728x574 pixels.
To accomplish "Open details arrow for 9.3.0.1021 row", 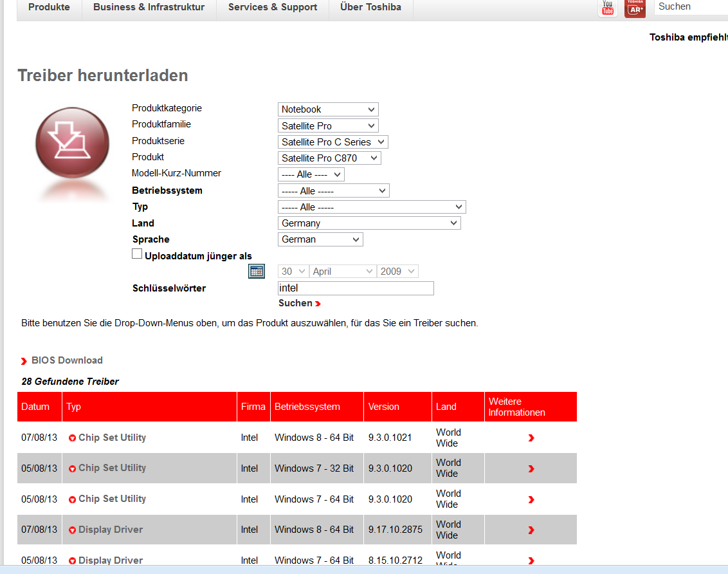I will [531, 438].
